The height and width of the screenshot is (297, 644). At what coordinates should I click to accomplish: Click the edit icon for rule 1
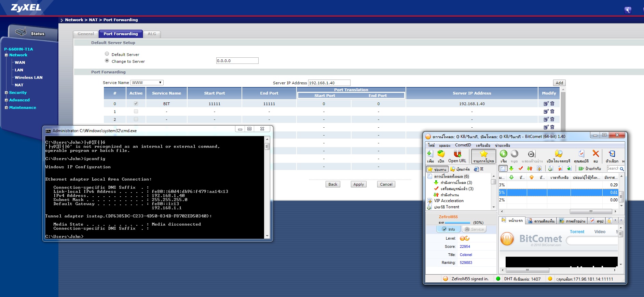(546, 111)
